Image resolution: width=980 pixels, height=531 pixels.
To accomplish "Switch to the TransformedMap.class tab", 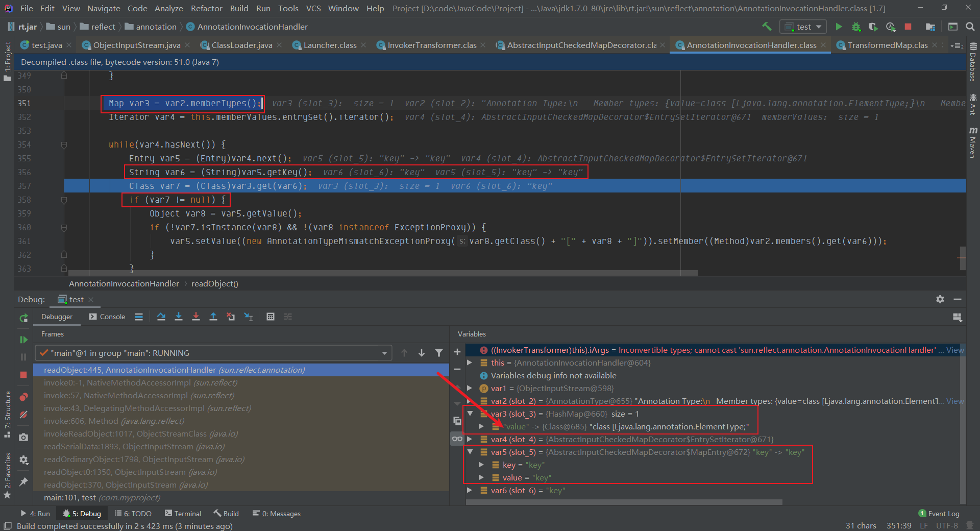I will click(888, 45).
